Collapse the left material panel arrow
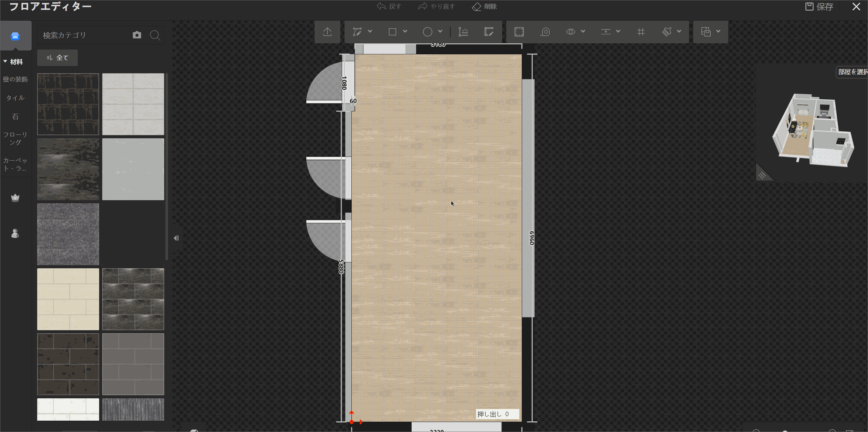 click(x=176, y=238)
